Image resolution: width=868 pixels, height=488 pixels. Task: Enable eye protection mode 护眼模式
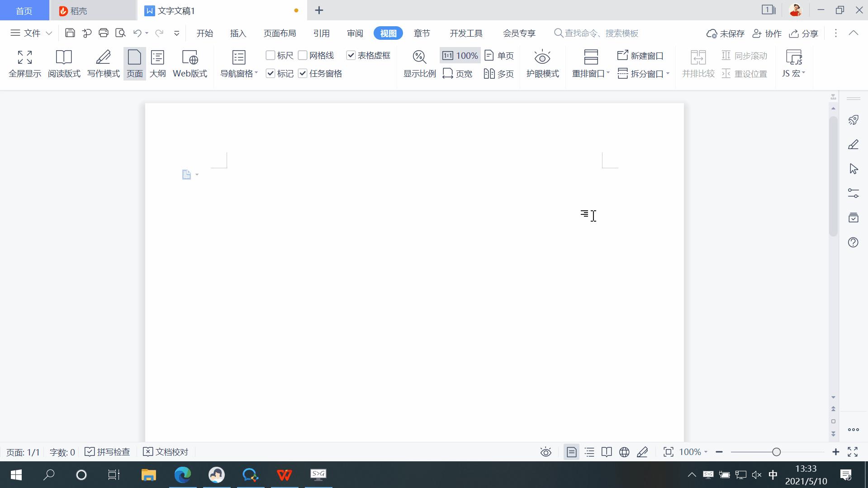click(542, 63)
